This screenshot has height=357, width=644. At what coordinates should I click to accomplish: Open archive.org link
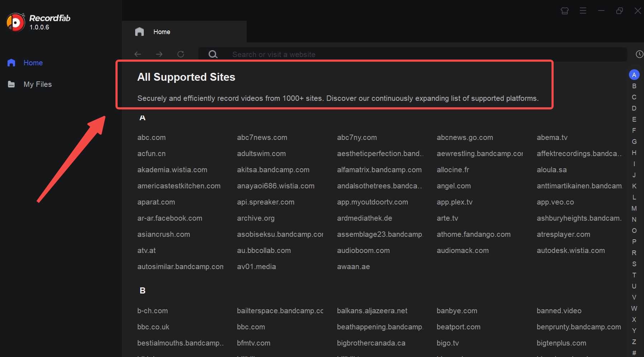(256, 218)
